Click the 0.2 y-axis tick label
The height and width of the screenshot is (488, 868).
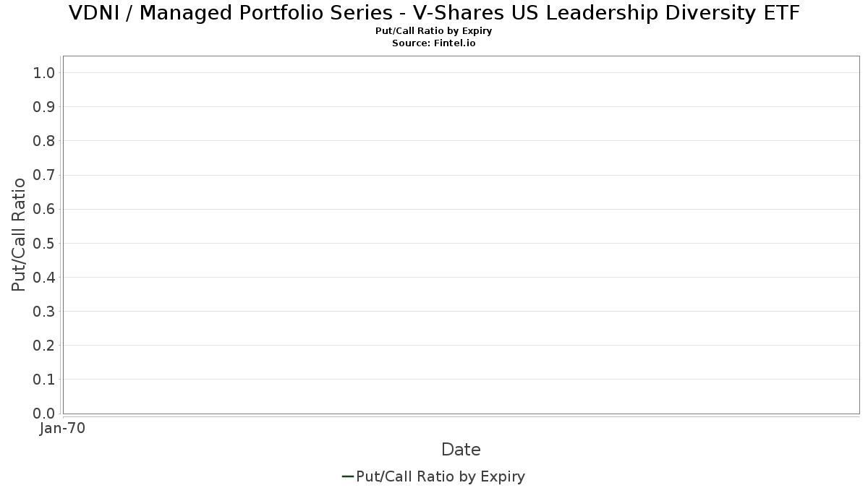(44, 345)
